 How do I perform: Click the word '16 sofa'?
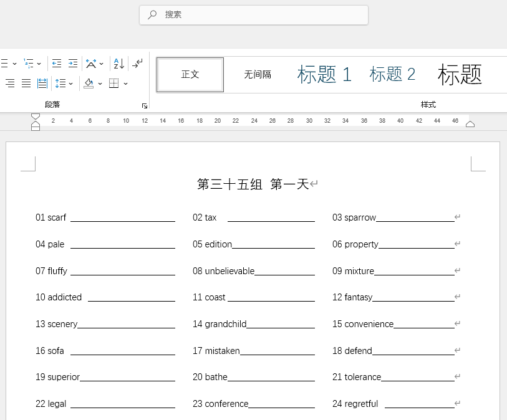[x=50, y=351]
